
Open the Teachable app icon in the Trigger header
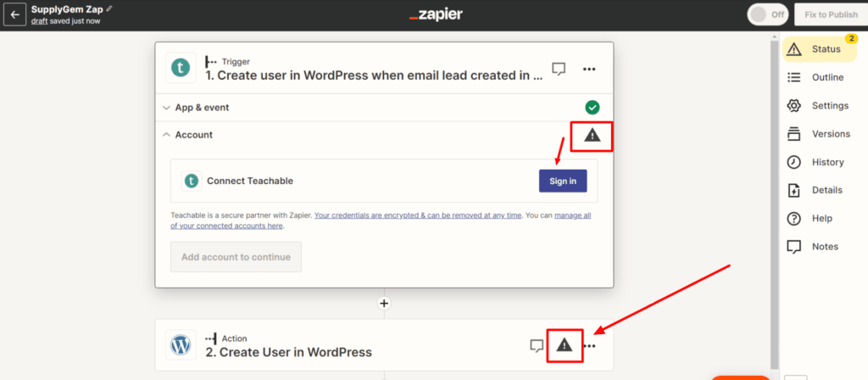click(x=181, y=68)
